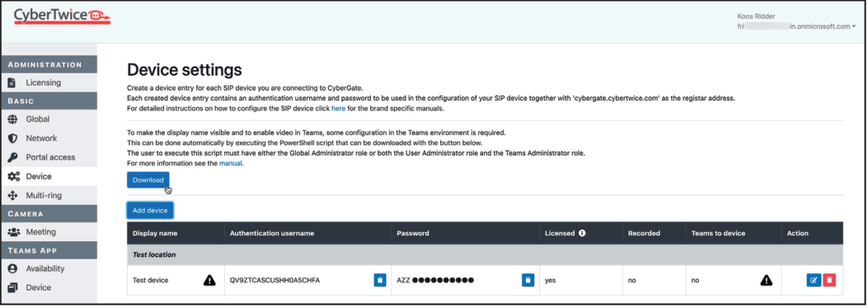Click the Administration section header
The image size is (868, 307).
click(x=49, y=65)
